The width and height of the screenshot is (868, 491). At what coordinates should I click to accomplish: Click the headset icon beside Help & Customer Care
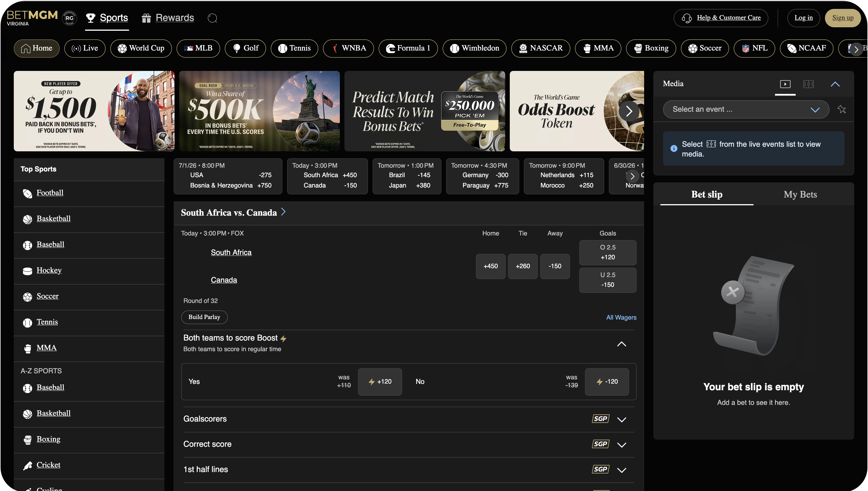pyautogui.click(x=687, y=18)
